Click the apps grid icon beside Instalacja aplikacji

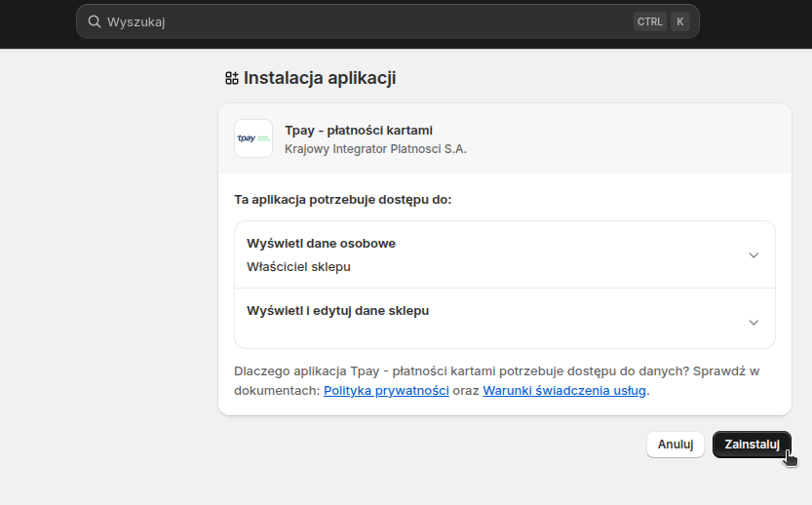tap(231, 78)
